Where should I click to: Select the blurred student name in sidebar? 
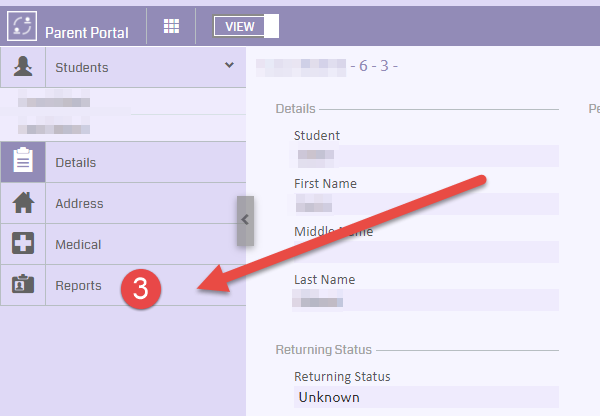(x=55, y=102)
